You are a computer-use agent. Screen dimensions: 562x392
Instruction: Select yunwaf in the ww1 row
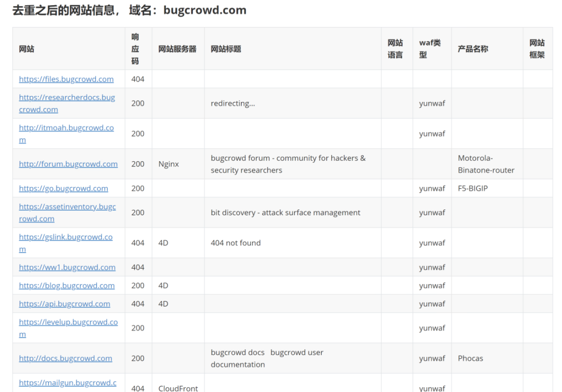(x=432, y=267)
